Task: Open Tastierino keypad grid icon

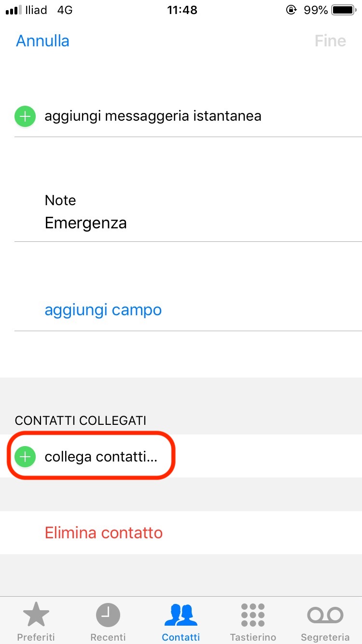Action: point(253,615)
